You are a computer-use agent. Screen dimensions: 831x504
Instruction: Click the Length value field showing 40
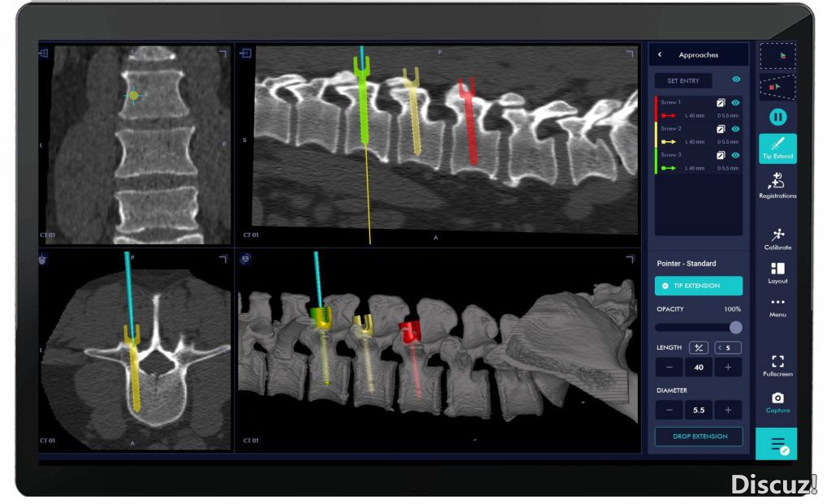pyautogui.click(x=699, y=368)
